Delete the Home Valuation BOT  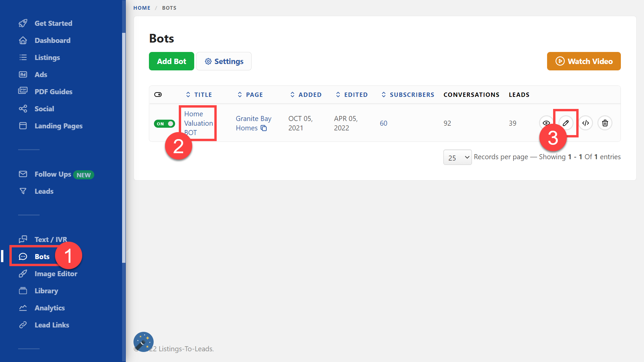click(605, 123)
